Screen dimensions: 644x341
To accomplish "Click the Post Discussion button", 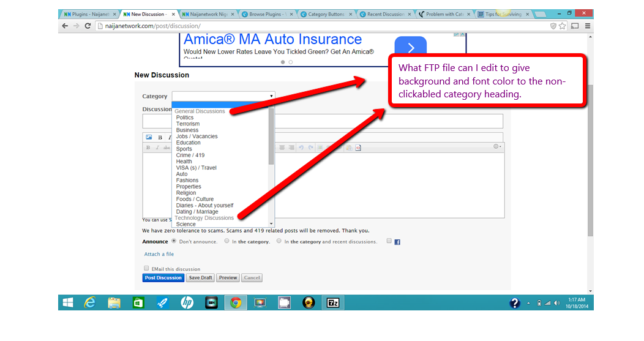I will pyautogui.click(x=163, y=278).
